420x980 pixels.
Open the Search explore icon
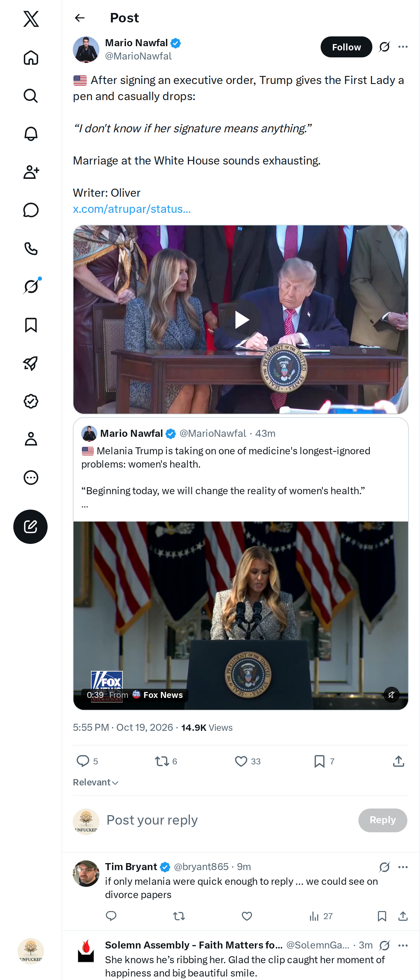coord(31,96)
